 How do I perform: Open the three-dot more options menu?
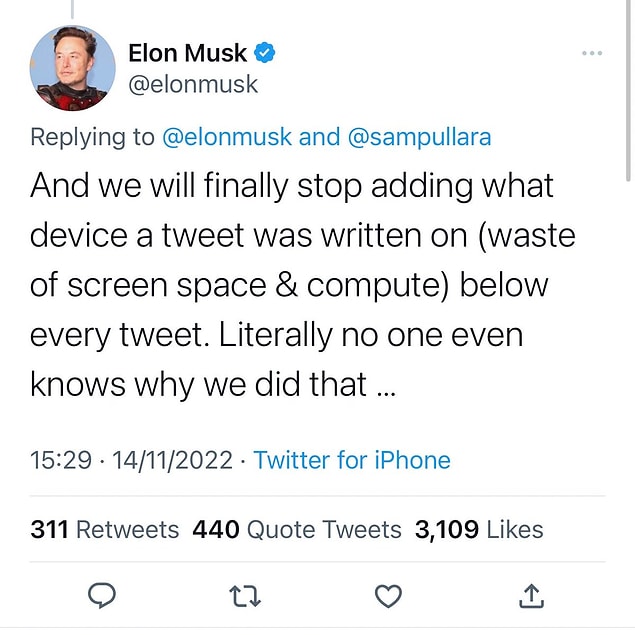coord(593,53)
